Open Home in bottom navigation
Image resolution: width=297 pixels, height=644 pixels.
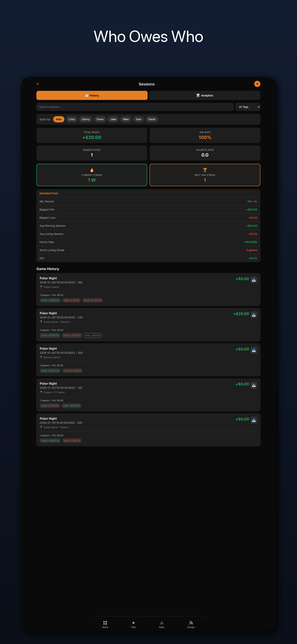[105, 624]
